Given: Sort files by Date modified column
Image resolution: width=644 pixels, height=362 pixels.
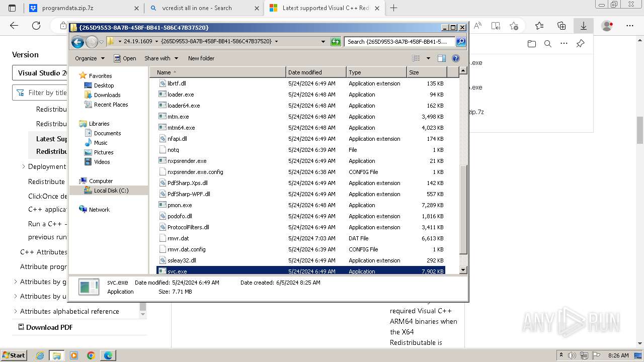Looking at the screenshot, I should (x=316, y=72).
